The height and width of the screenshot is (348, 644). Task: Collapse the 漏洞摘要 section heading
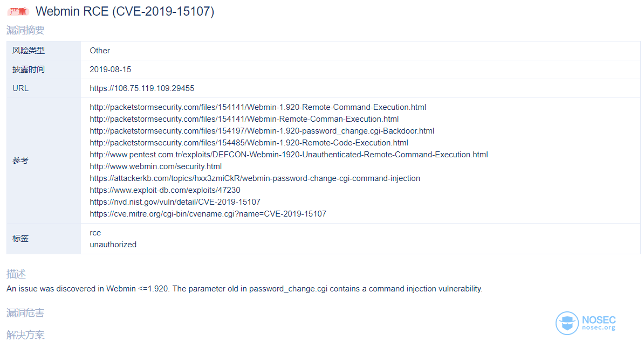[25, 30]
